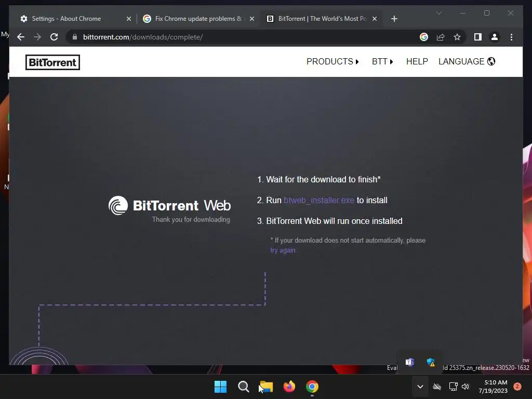Open the Chrome three-dot menu
This screenshot has width=532, height=399.
coord(511,37)
